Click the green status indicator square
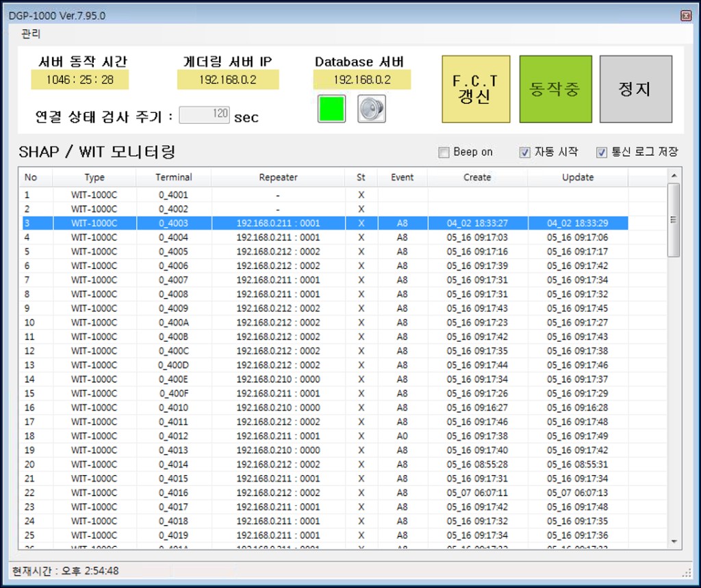Viewport: 701px width, 588px height. pyautogui.click(x=331, y=109)
